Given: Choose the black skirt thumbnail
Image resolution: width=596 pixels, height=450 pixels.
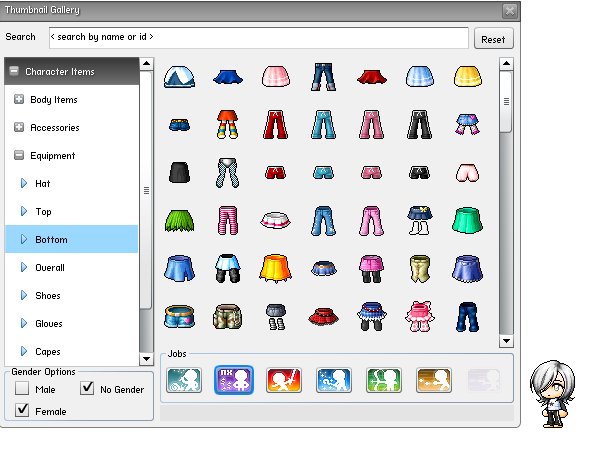Looking at the screenshot, I should (x=179, y=172).
